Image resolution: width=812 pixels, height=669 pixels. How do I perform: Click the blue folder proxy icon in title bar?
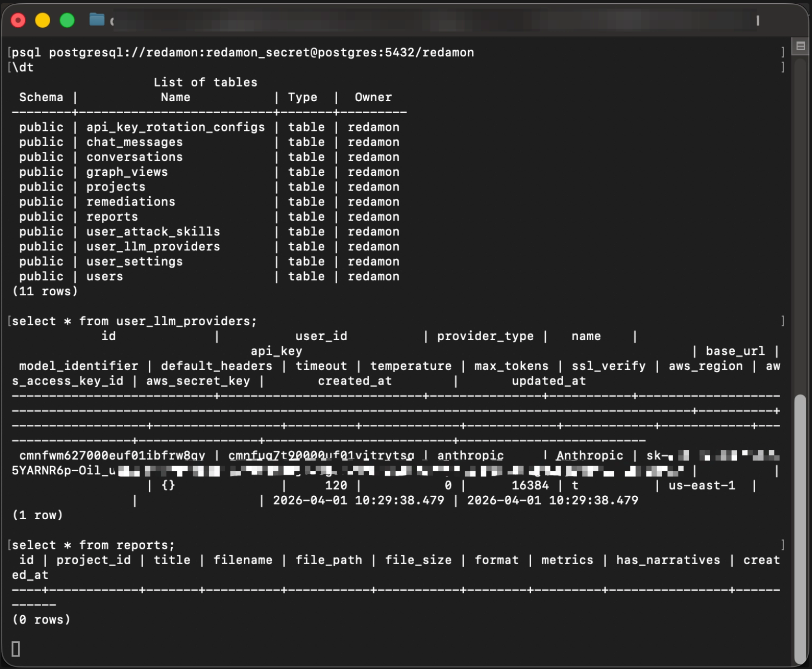97,20
